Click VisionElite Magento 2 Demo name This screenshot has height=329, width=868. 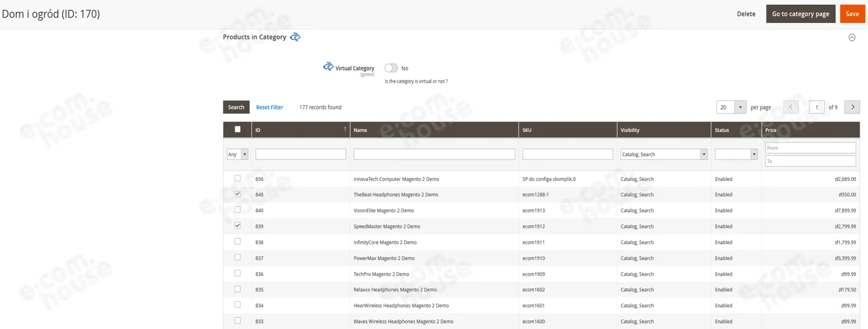pos(384,211)
